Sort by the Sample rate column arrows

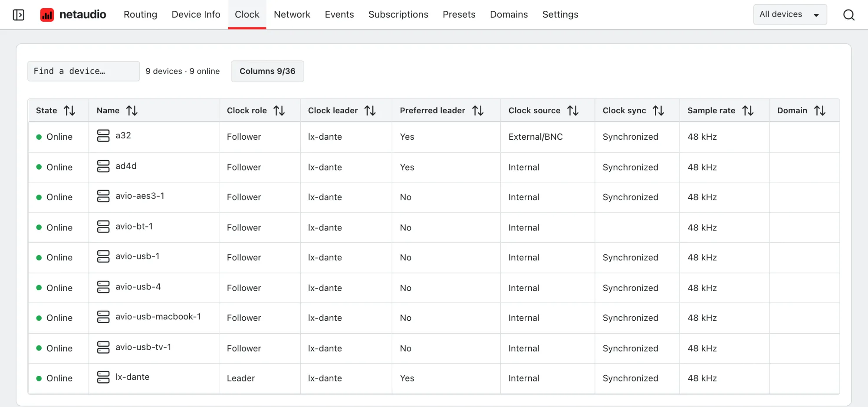point(748,111)
